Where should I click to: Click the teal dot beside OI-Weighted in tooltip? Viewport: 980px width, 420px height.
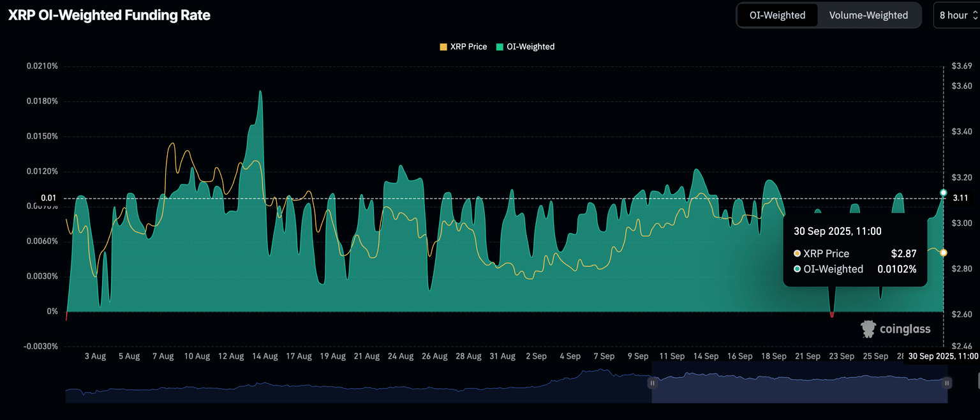798,269
